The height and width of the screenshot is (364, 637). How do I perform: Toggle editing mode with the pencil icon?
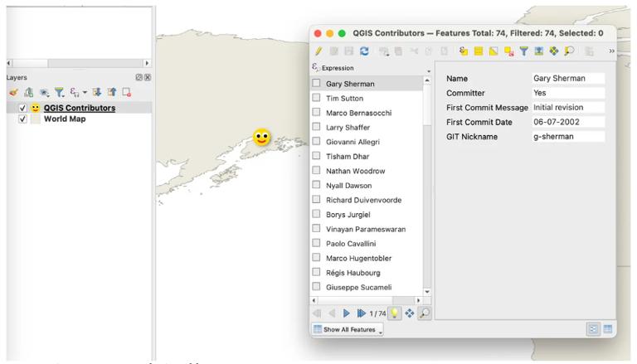318,51
